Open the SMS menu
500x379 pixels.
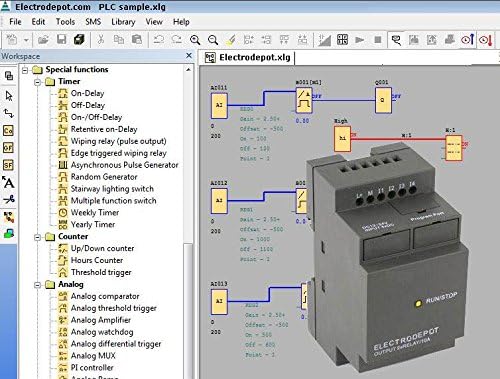[93, 22]
